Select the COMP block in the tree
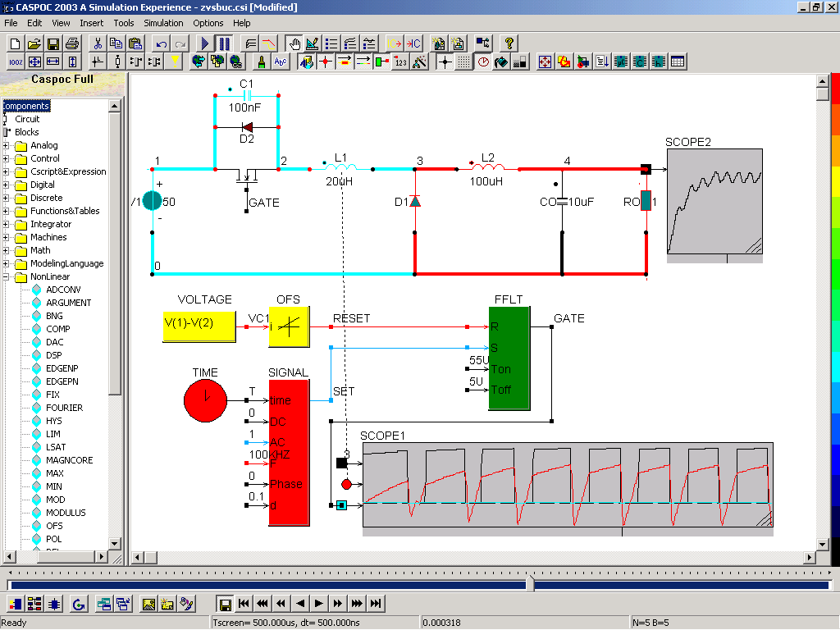This screenshot has height=630, width=840. click(x=58, y=329)
